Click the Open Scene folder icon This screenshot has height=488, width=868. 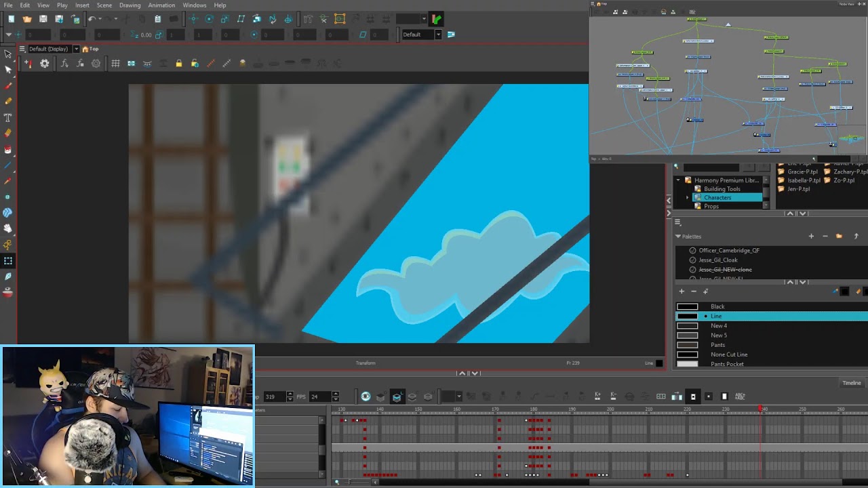pyautogui.click(x=27, y=19)
